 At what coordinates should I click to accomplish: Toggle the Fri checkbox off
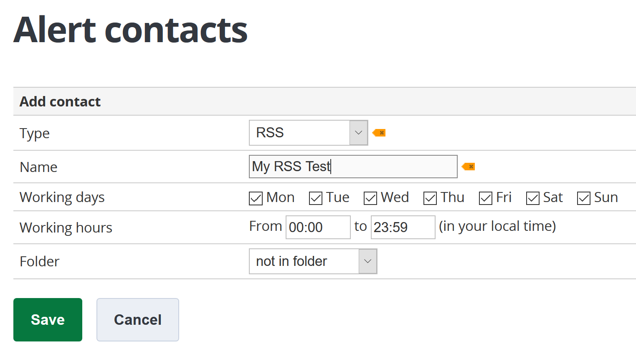486,198
